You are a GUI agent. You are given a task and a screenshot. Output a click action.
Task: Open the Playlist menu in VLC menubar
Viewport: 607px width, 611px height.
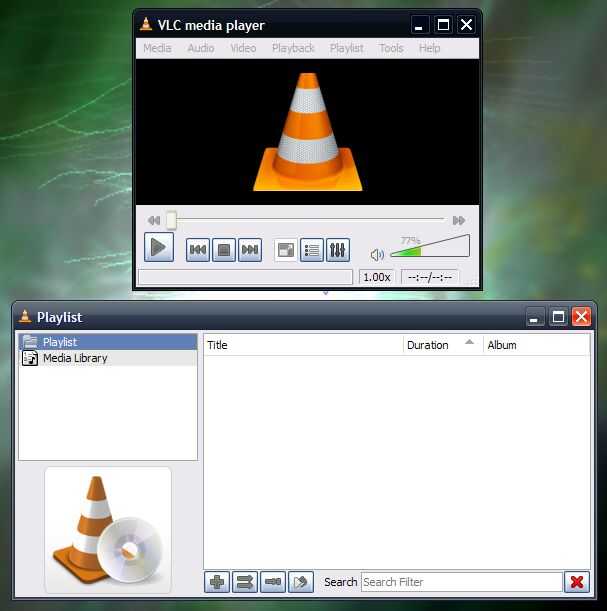tap(346, 48)
